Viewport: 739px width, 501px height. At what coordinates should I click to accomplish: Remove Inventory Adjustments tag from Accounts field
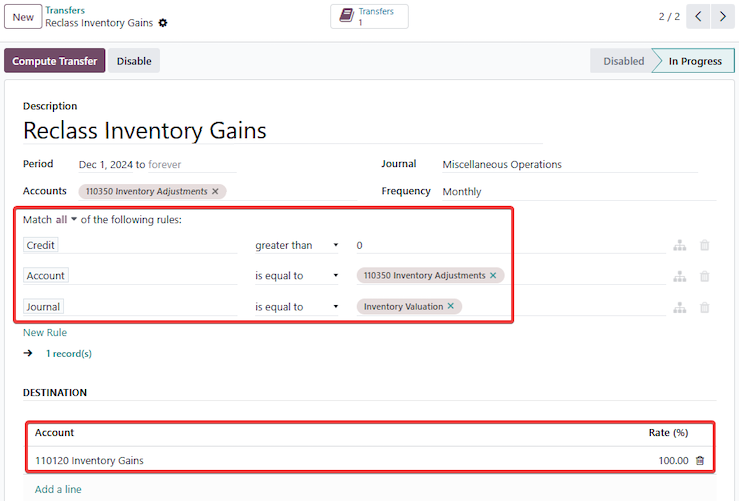215,191
